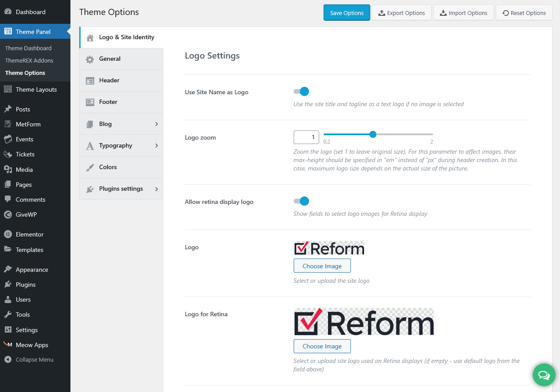
Task: Expand the Blog section arrow
Action: [156, 124]
